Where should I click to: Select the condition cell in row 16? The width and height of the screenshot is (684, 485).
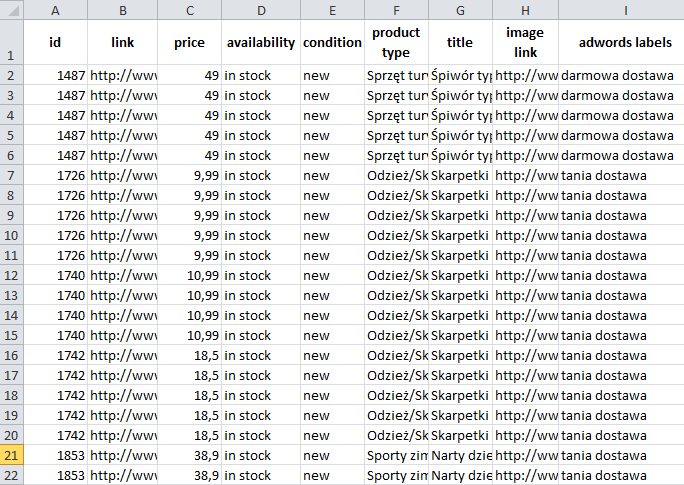tap(332, 355)
